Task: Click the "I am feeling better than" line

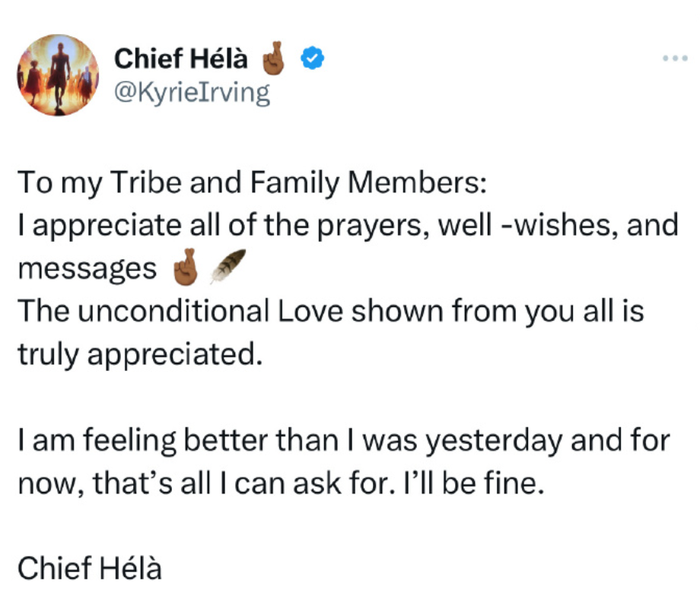Action: [x=344, y=440]
